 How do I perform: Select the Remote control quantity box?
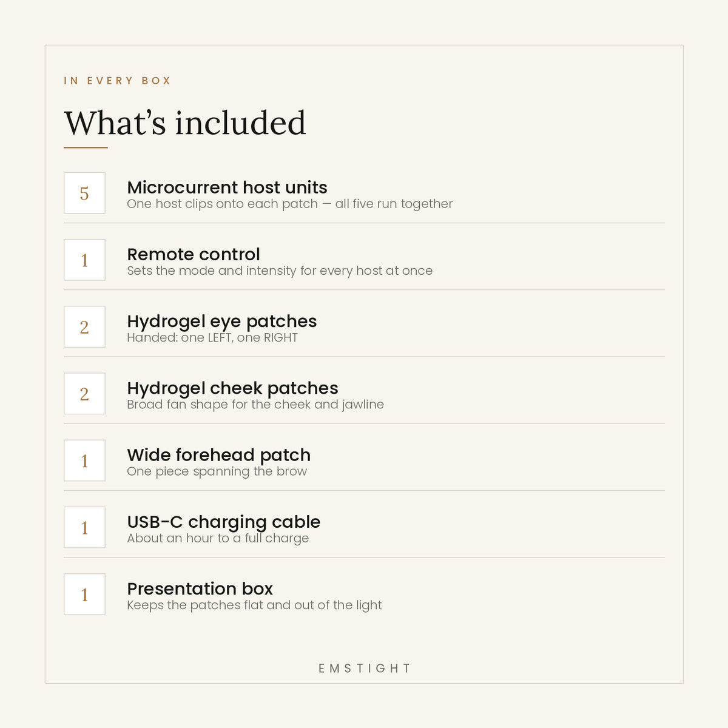pos(84,260)
